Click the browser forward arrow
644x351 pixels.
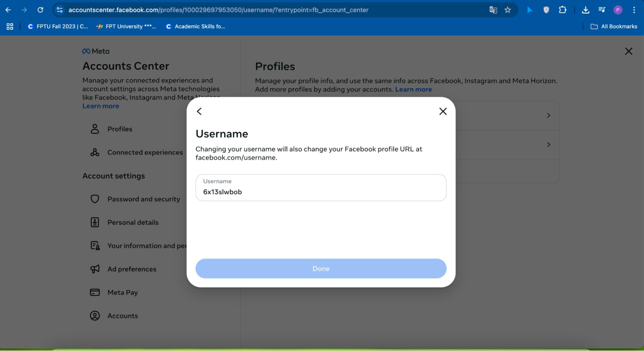coord(24,10)
